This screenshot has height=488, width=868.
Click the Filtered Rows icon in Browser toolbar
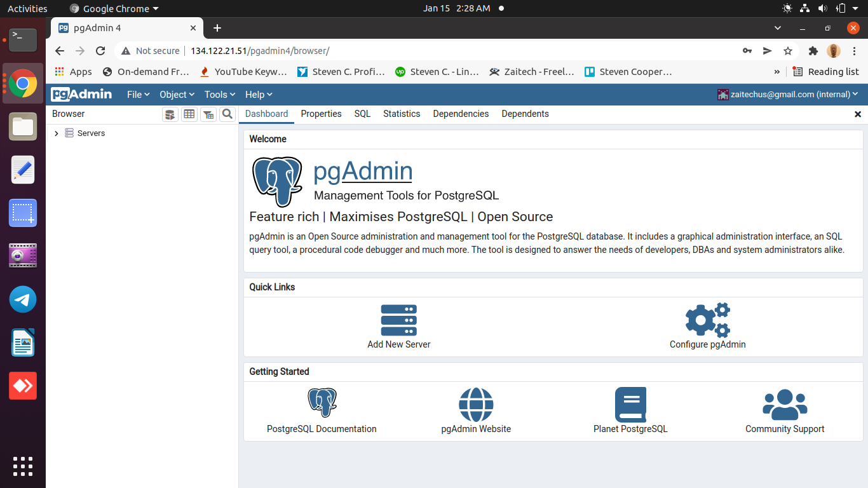(x=208, y=114)
